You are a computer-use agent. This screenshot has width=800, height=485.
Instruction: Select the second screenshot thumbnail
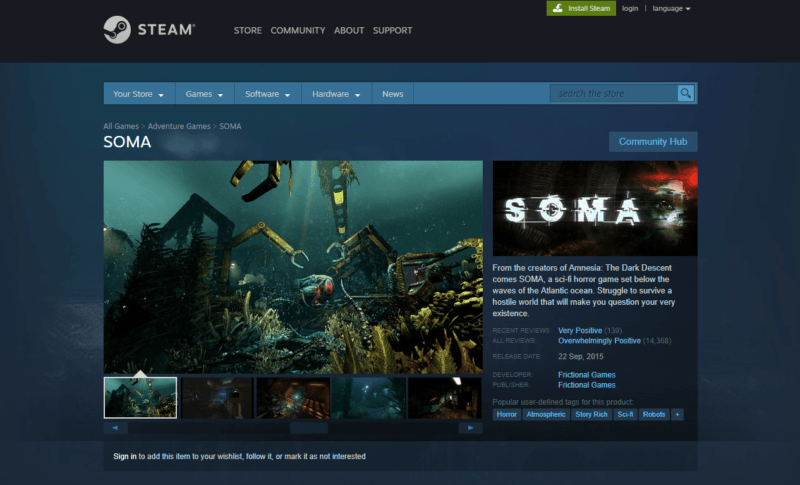[x=217, y=398]
